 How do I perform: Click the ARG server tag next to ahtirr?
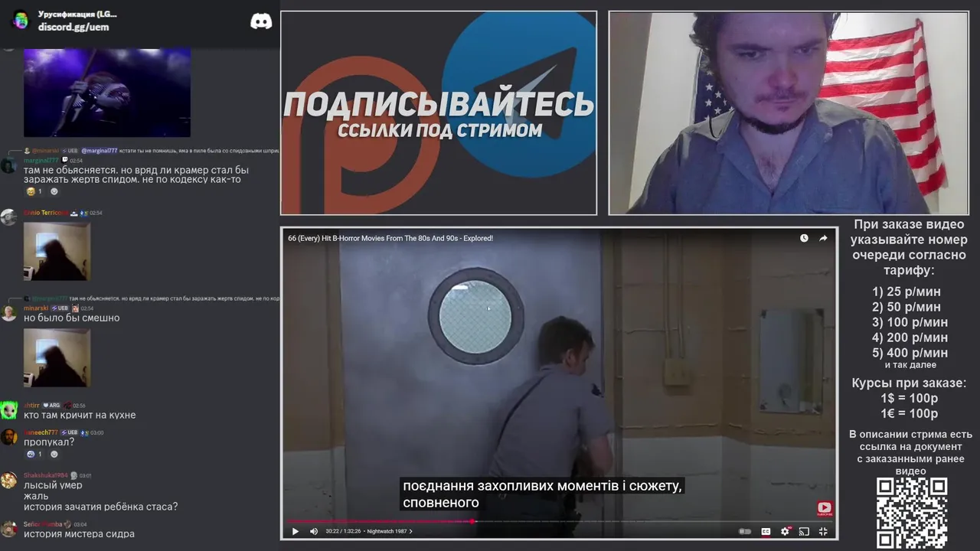51,405
